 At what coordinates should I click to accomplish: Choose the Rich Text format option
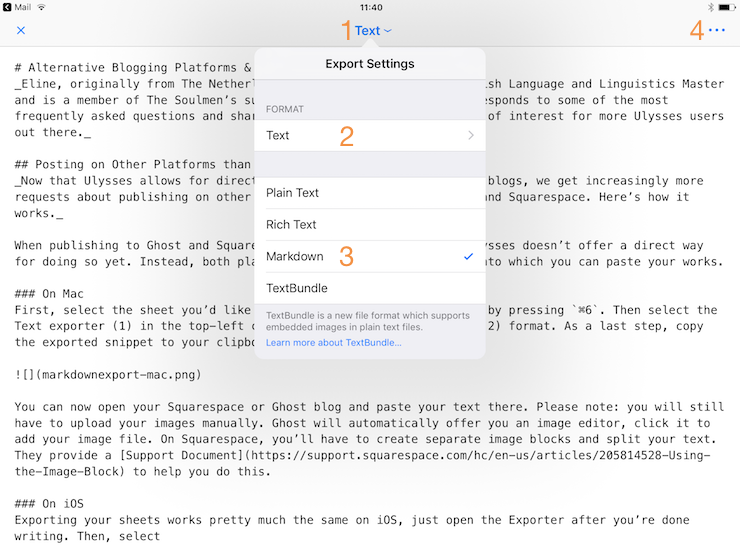pos(370,225)
